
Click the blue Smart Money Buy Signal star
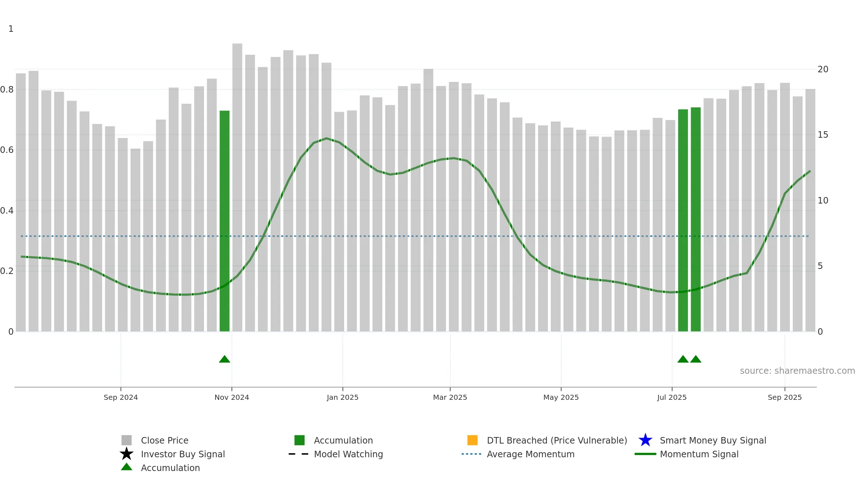(645, 440)
